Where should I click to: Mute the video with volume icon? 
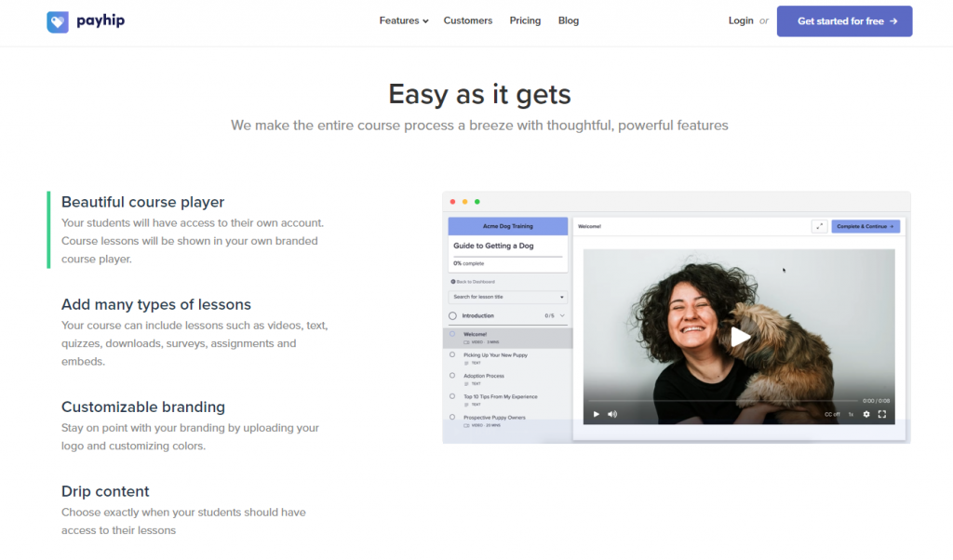pyautogui.click(x=612, y=414)
